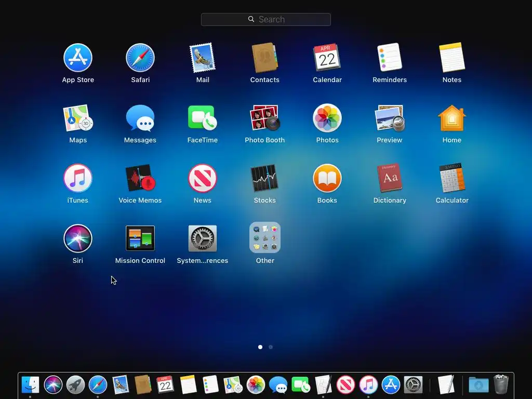Click FaceTime in the Dock
The height and width of the screenshot is (399, 532).
301,385
